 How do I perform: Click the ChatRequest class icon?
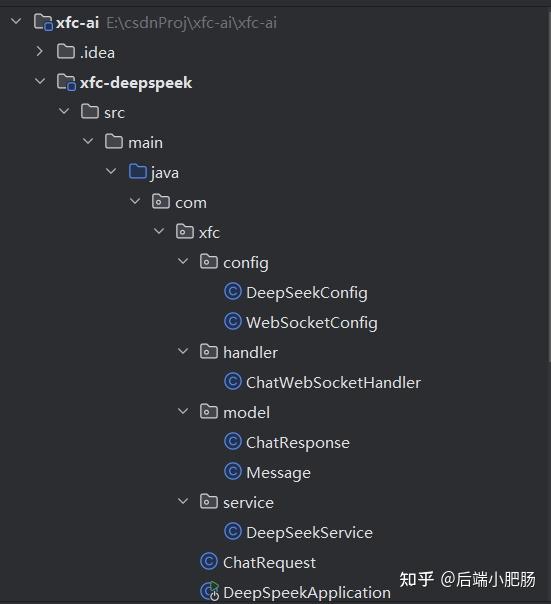point(209,562)
